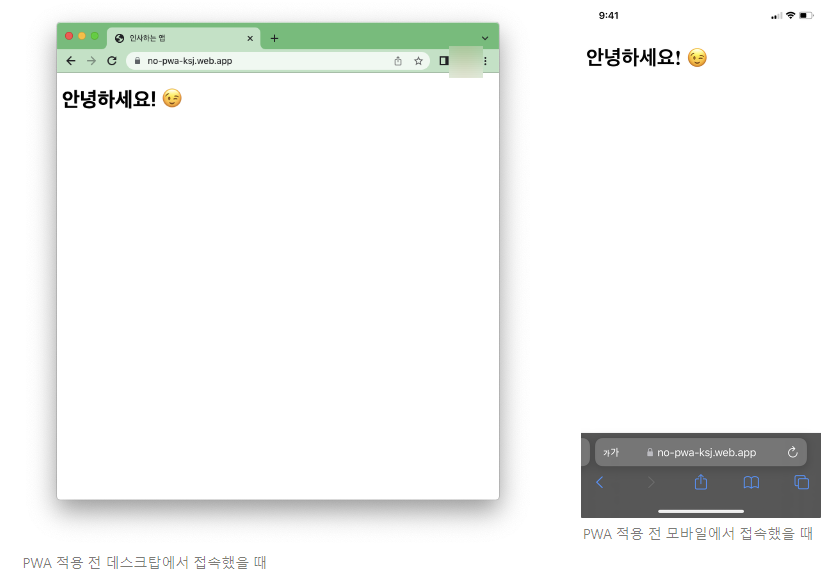Open the Safari tab overview
Screen dimensions: 835x582
click(x=801, y=482)
